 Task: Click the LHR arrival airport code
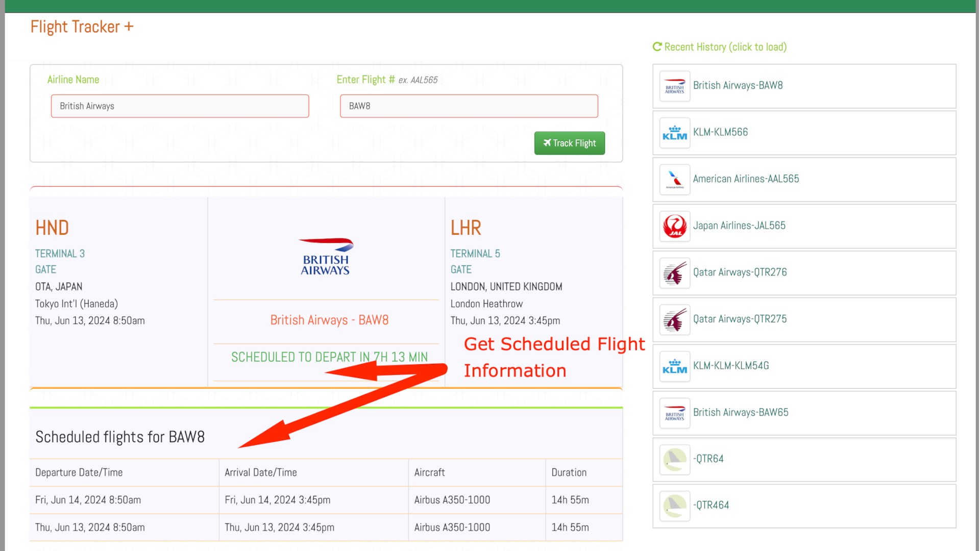tap(465, 228)
